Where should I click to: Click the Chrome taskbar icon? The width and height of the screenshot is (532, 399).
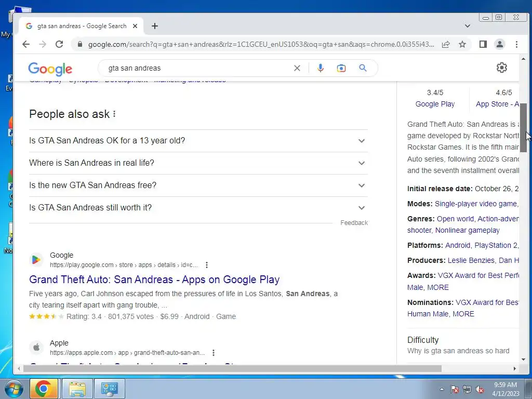tap(44, 389)
